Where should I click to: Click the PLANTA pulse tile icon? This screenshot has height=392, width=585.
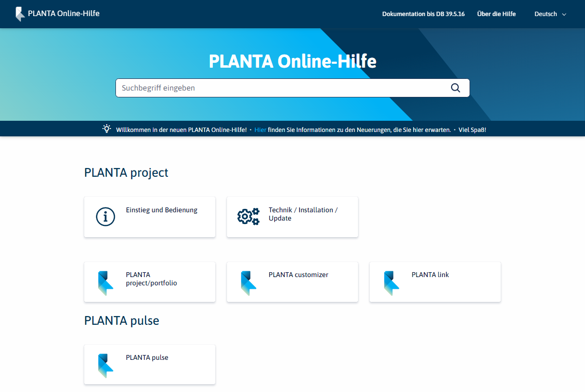coord(105,366)
